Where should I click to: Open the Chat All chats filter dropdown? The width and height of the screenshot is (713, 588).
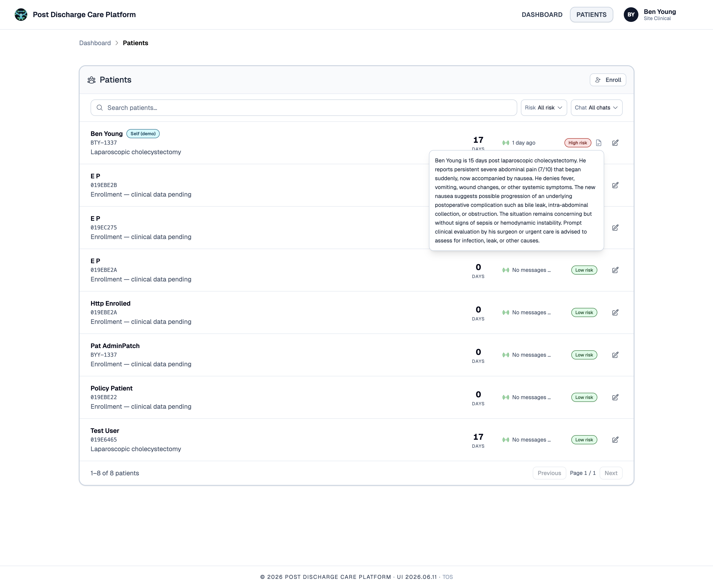596,108
